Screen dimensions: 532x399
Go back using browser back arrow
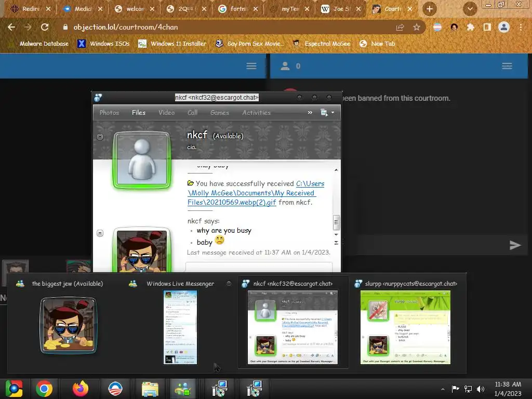11,27
